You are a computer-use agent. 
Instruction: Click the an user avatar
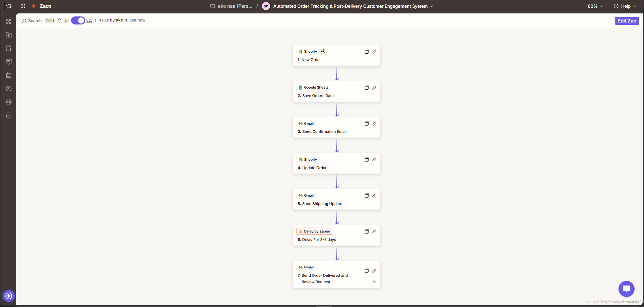[266, 6]
